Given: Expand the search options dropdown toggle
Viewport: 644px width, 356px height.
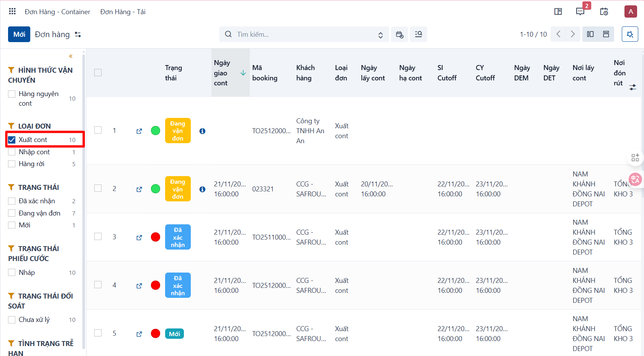Looking at the screenshot, I should (x=380, y=35).
